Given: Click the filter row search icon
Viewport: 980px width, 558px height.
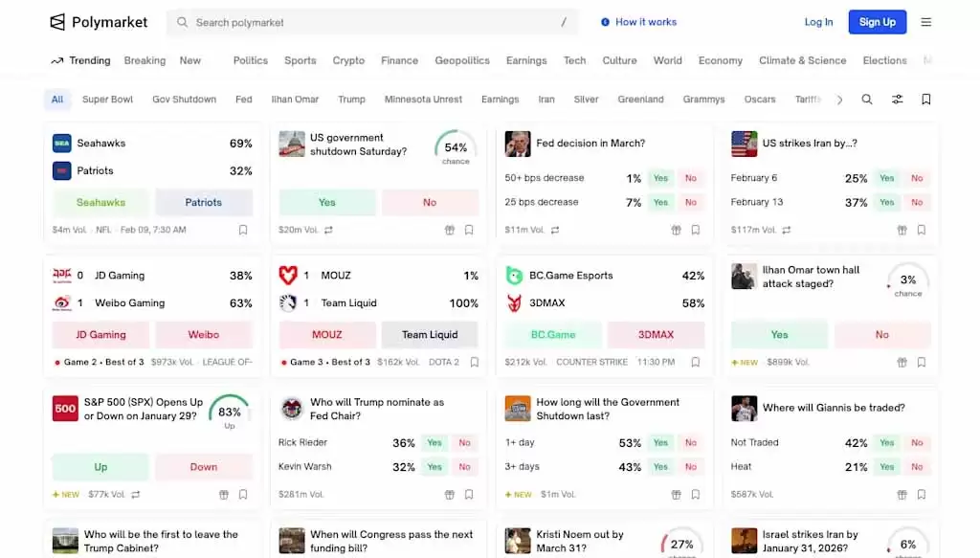Looking at the screenshot, I should [x=867, y=100].
